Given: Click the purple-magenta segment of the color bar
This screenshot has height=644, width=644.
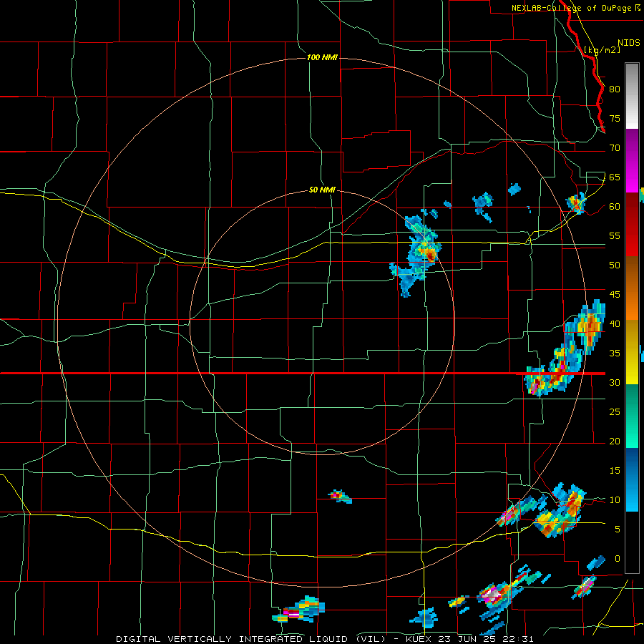Looking at the screenshot, I should [x=632, y=161].
